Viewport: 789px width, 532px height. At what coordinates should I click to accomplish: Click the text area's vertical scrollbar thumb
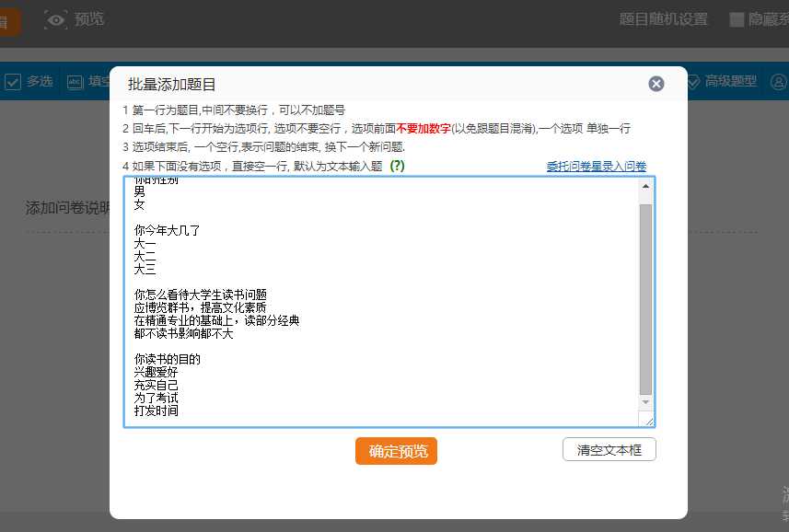(x=645, y=300)
